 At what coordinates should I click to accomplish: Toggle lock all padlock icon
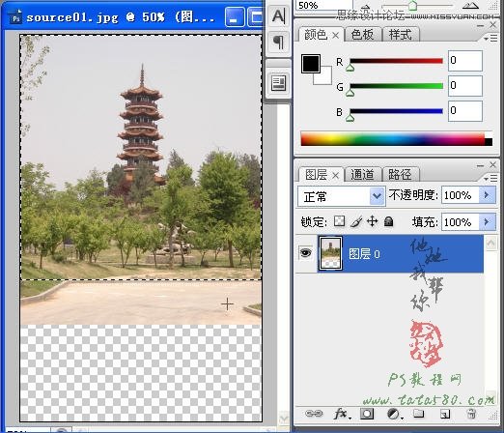(x=389, y=221)
